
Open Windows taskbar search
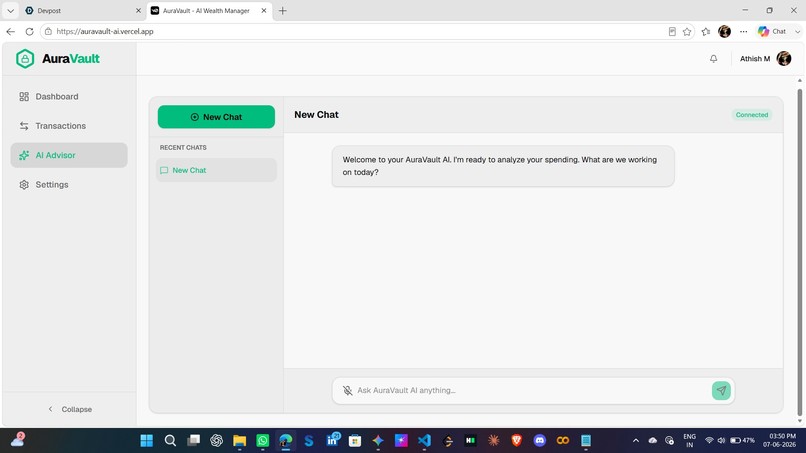pos(170,441)
